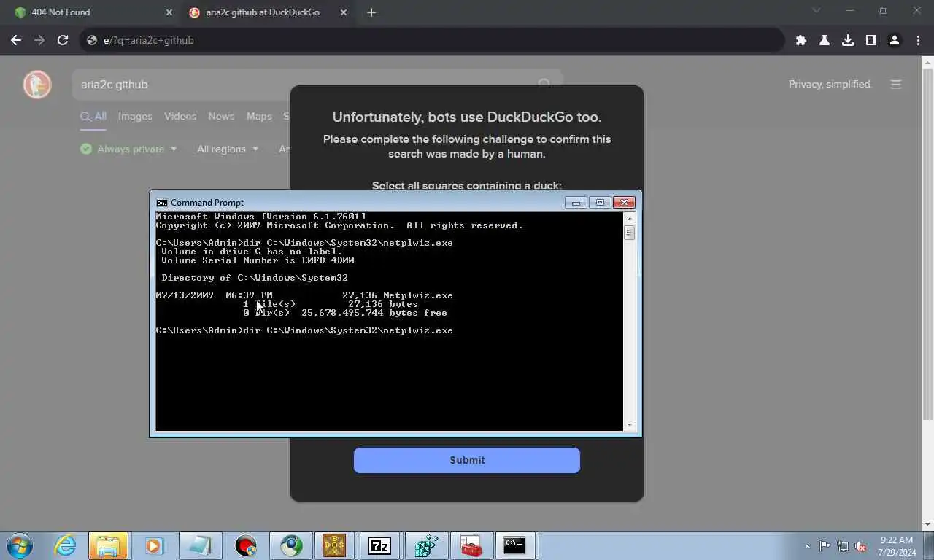This screenshot has height=560, width=934.
Task: Select the Images results tab
Action: pos(135,116)
